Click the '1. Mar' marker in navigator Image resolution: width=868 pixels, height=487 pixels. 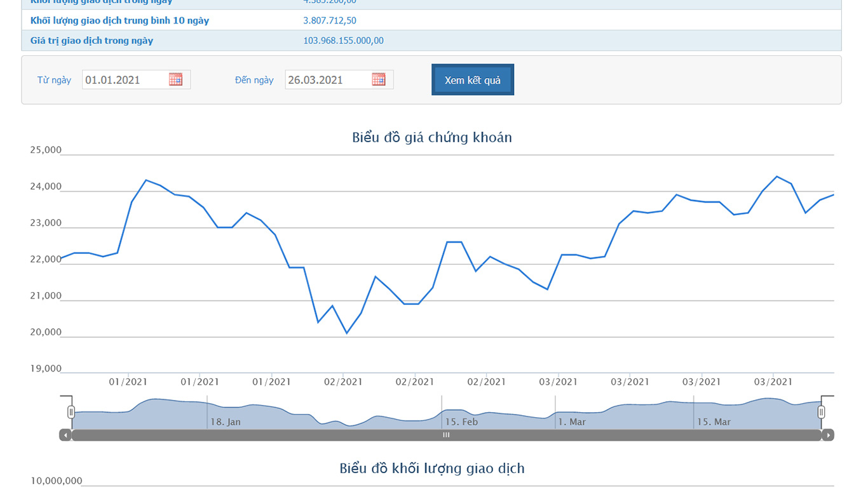click(572, 422)
